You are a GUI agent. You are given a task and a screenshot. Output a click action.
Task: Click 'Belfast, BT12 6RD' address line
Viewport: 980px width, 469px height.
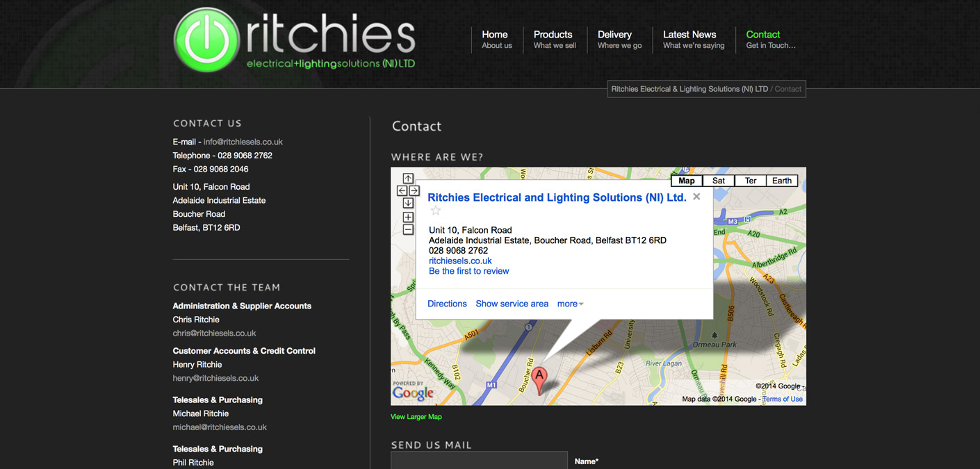pyautogui.click(x=206, y=228)
